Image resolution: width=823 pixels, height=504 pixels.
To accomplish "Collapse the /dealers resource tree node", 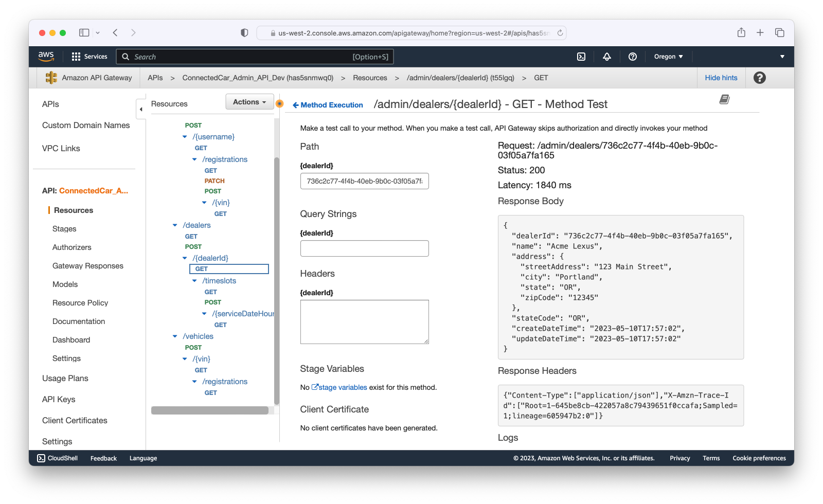I will tap(175, 225).
